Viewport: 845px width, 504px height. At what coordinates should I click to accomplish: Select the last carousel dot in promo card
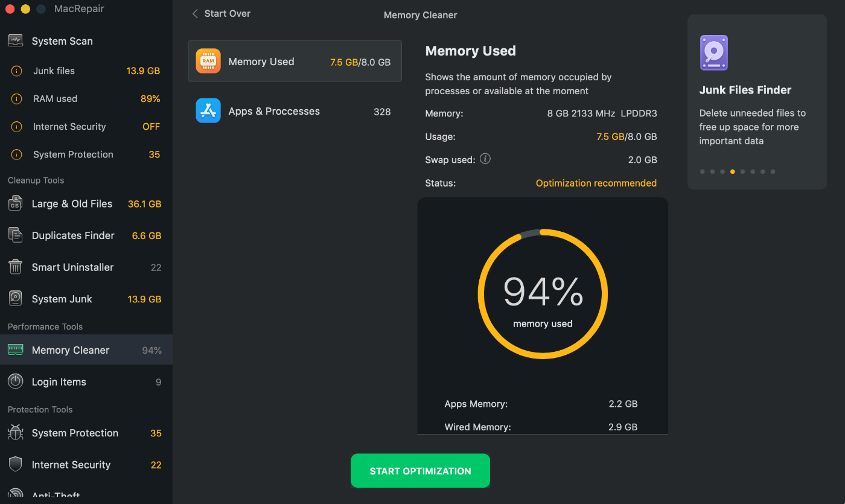(x=773, y=171)
